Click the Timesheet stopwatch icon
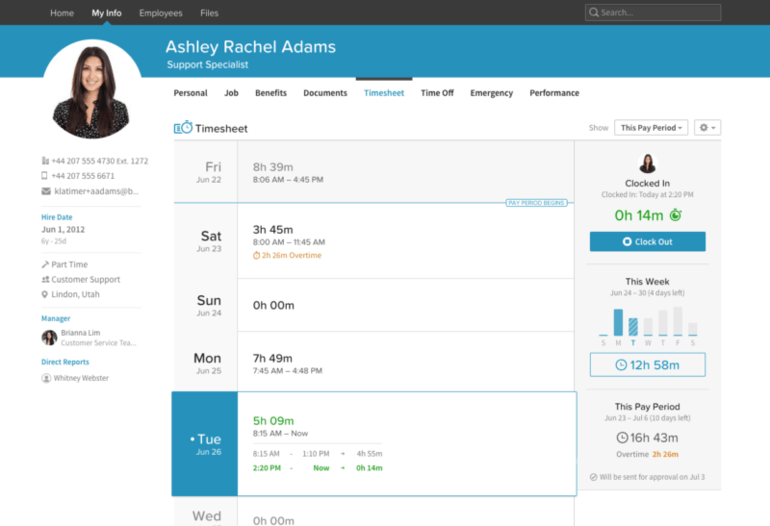 coord(183,128)
